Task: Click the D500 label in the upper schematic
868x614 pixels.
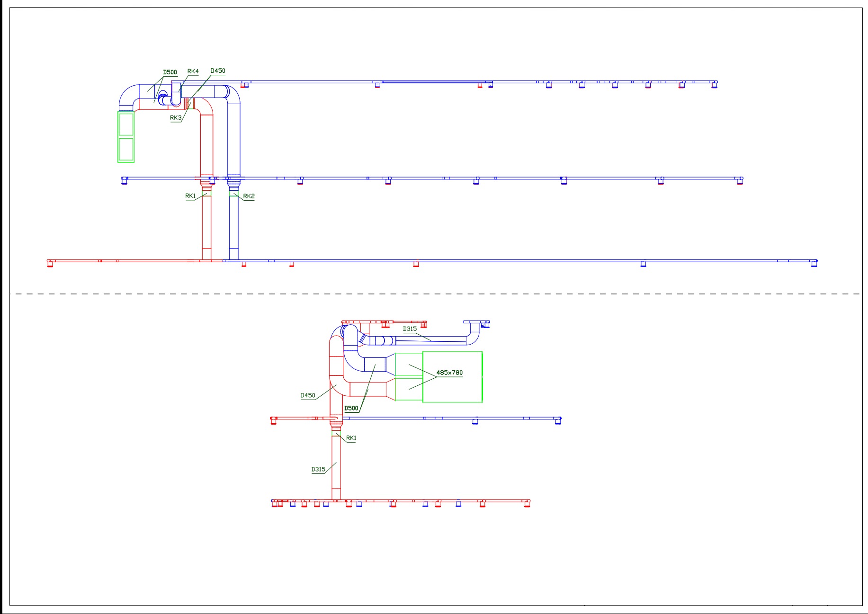Action: (x=170, y=72)
